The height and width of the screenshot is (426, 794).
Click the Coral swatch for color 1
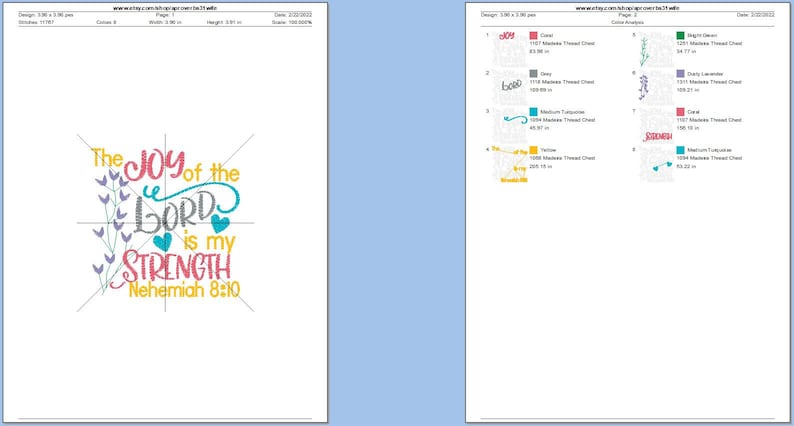coord(533,35)
